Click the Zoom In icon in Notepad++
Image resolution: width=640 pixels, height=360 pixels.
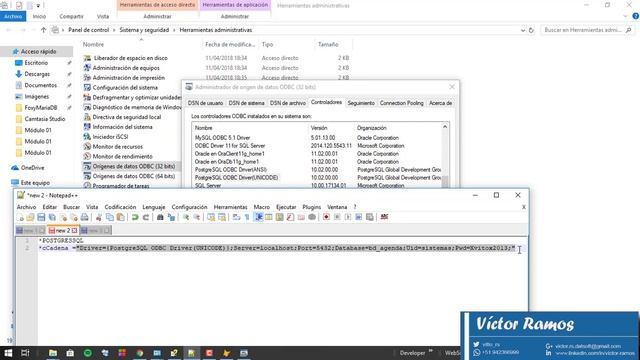pyautogui.click(x=185, y=217)
